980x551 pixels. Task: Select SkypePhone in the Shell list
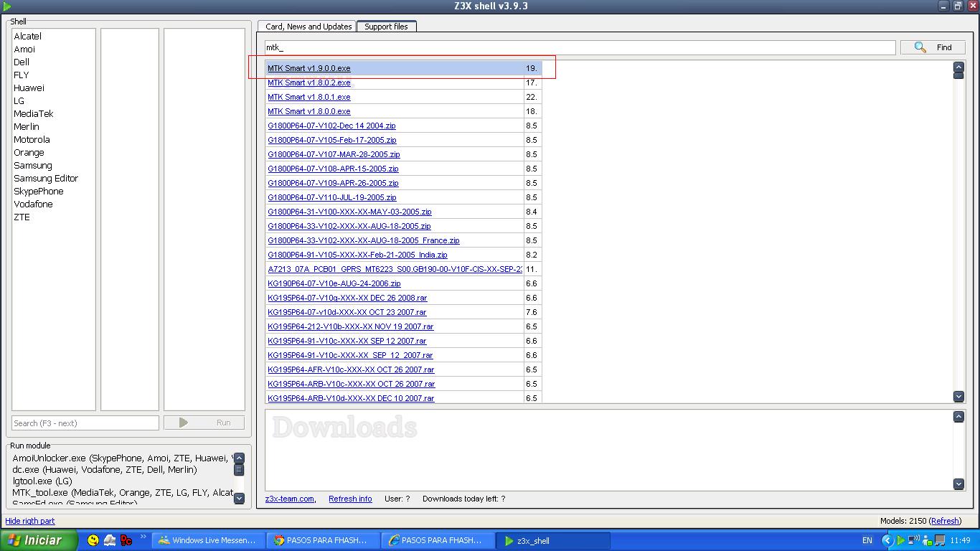point(39,191)
